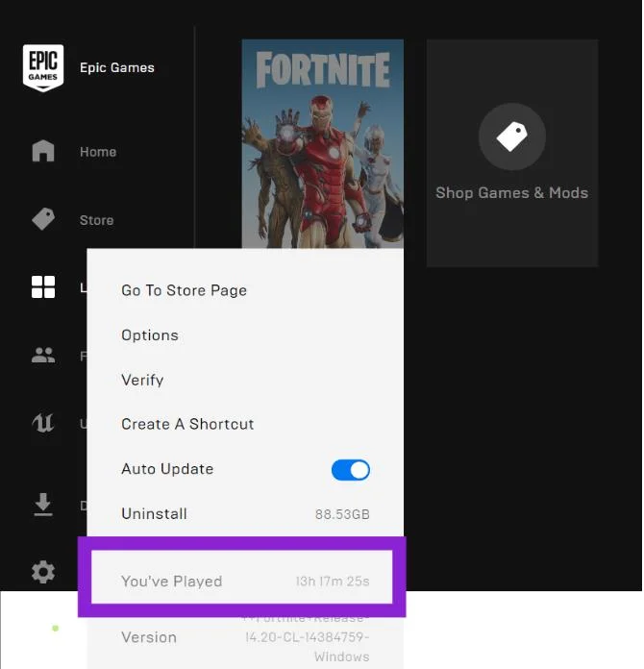Click the green online status dot
The image size is (644, 669).
(x=55, y=628)
